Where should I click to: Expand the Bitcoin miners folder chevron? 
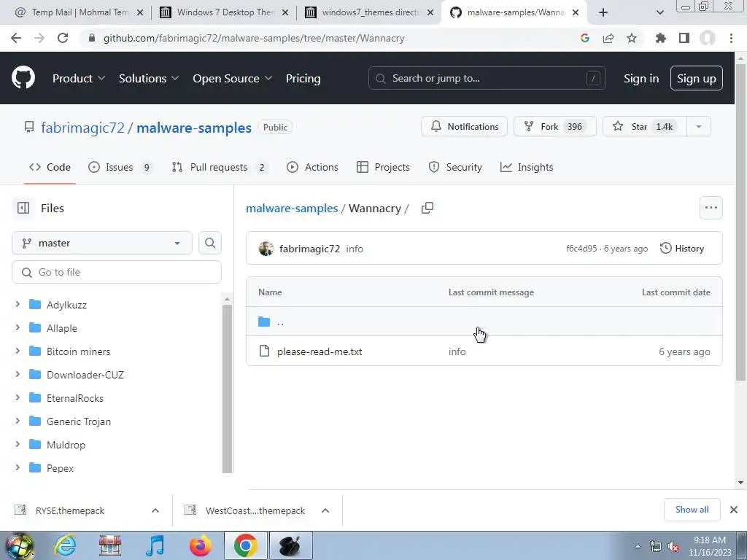point(18,351)
